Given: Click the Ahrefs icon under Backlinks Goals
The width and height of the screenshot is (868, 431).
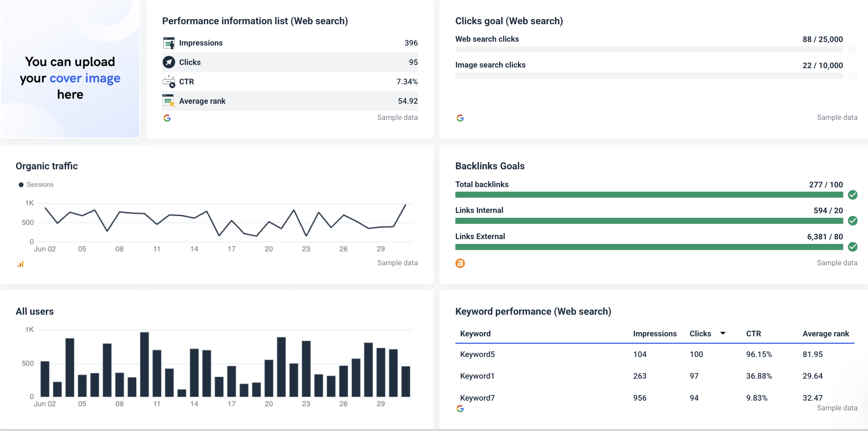Looking at the screenshot, I should point(461,263).
